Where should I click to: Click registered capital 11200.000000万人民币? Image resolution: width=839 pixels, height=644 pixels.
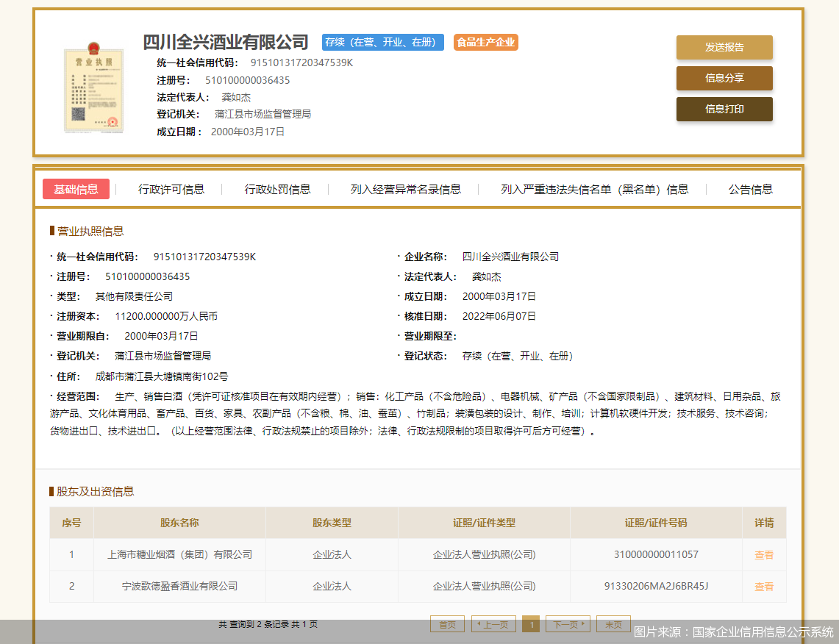(x=166, y=316)
